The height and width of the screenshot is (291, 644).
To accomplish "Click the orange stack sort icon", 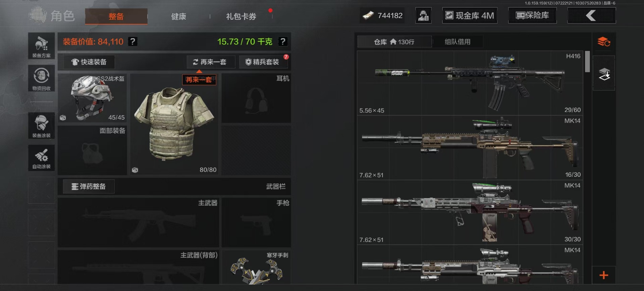I will coord(604,42).
